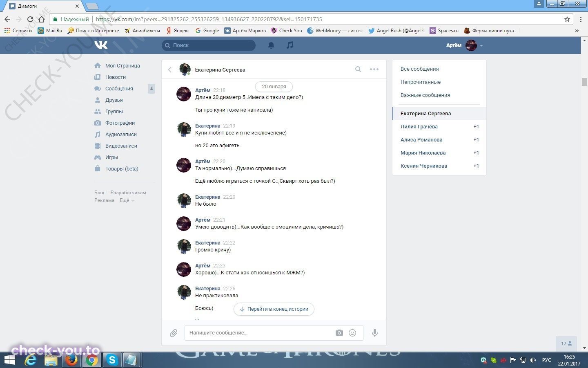Open the Авиабилеты bookmark
The height and width of the screenshot is (368, 588).
(142, 31)
